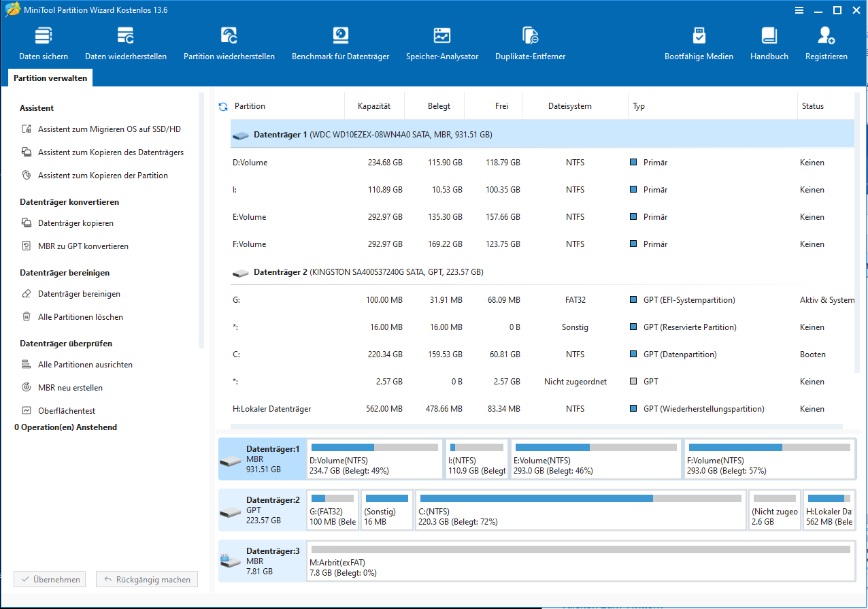This screenshot has width=868, height=609.
Task: Select M:Arbrit(exFAT) block in disk map
Action: coord(581,561)
